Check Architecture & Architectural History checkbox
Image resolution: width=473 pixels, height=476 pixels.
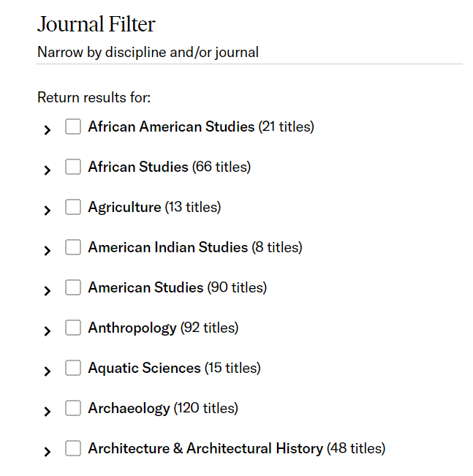[73, 448]
